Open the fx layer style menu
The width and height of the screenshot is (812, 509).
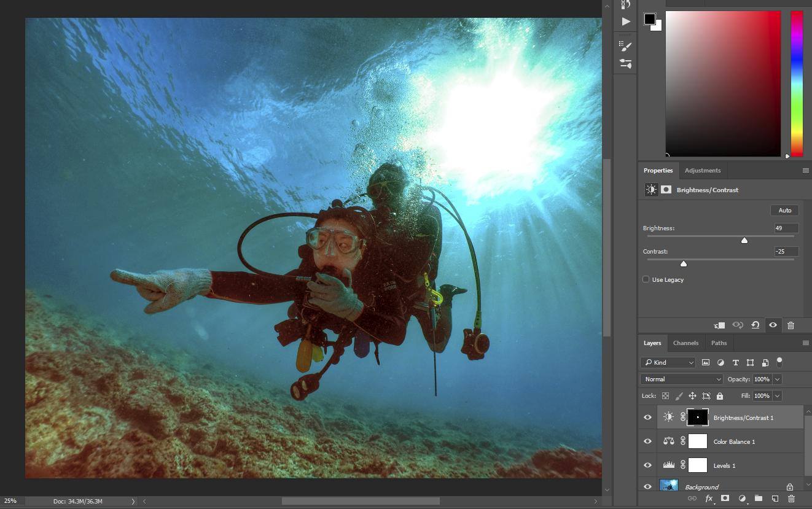[x=709, y=499]
